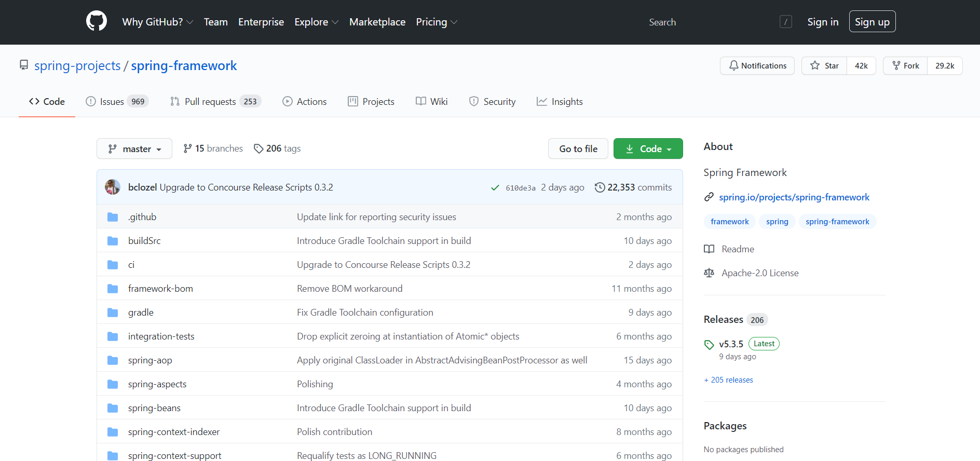Viewport: 980px width, 461px height.
Task: Click the folder icon for spring-context-indexer
Action: (113, 432)
